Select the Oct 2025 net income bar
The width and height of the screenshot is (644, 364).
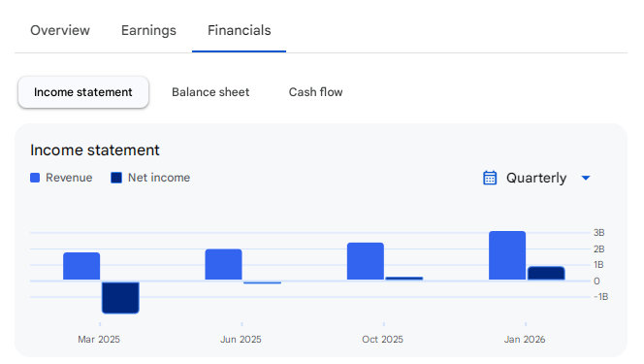[404, 279]
